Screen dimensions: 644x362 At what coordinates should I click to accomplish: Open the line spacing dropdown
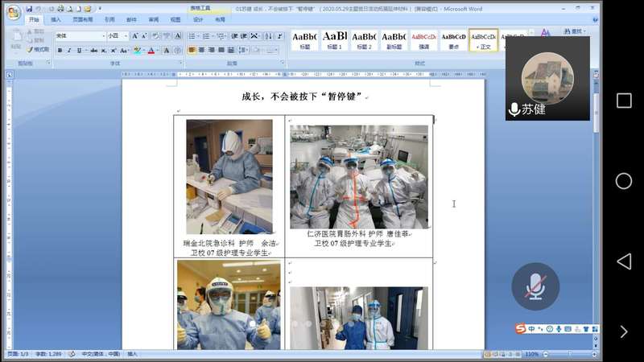point(243,50)
